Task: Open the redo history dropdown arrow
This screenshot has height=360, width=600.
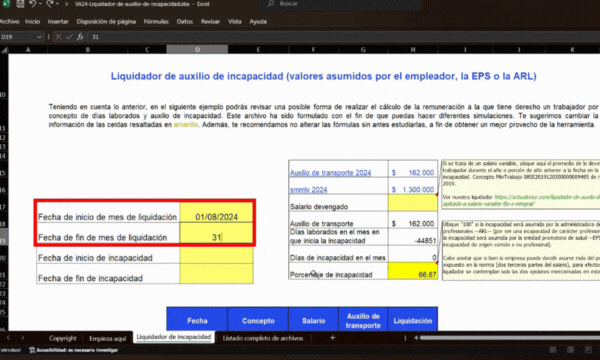Action: (57, 4)
